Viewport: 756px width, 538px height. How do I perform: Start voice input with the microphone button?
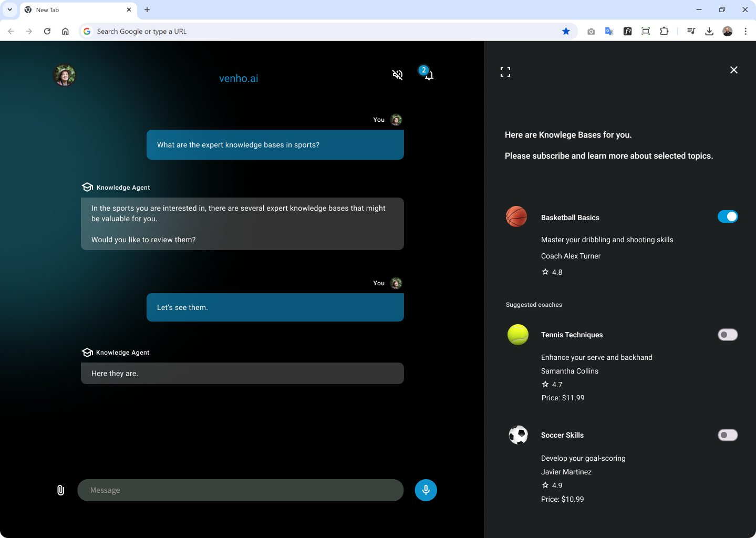(426, 490)
